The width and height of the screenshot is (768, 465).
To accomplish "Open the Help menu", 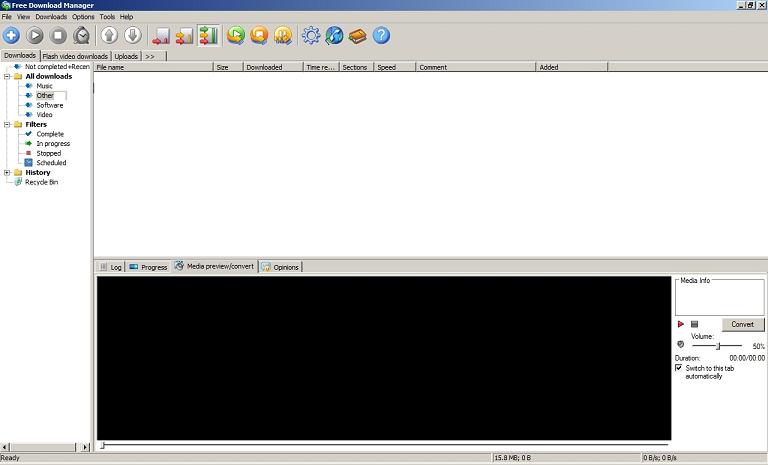I will [x=126, y=17].
